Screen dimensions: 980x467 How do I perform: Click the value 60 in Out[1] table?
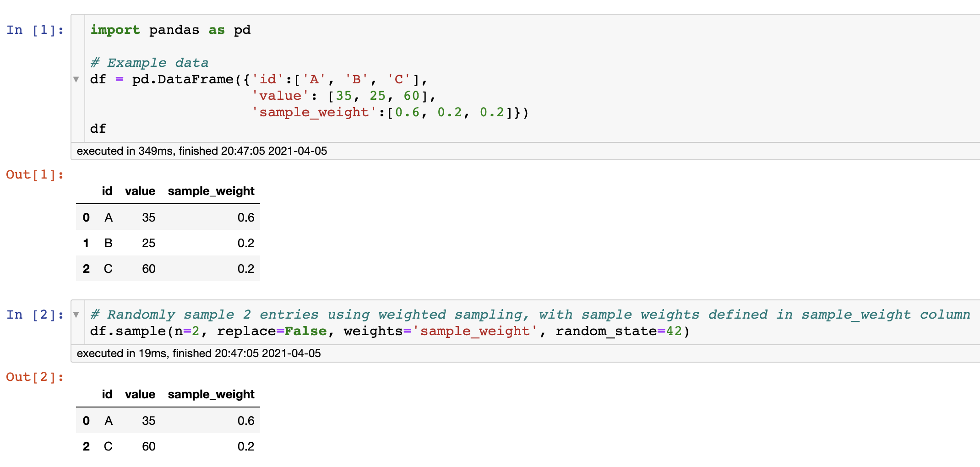148,269
